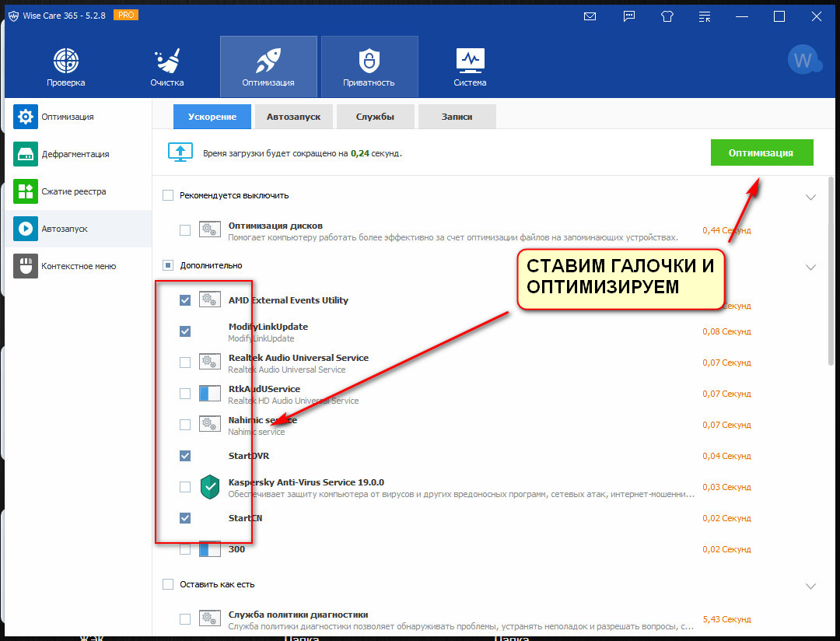Switch to the Автозапуск tab

[x=293, y=117]
